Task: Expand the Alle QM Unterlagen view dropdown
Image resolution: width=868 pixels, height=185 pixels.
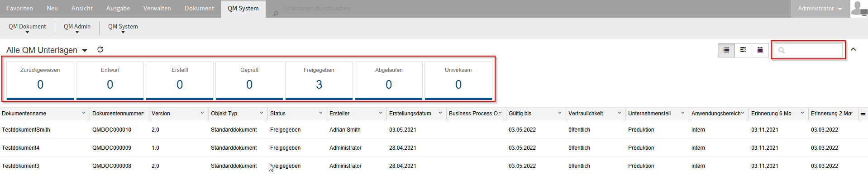Action: tap(85, 51)
